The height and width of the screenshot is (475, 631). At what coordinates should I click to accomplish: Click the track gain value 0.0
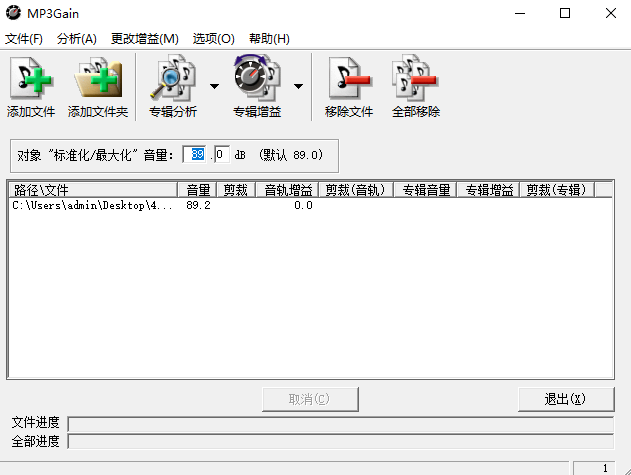click(x=303, y=205)
